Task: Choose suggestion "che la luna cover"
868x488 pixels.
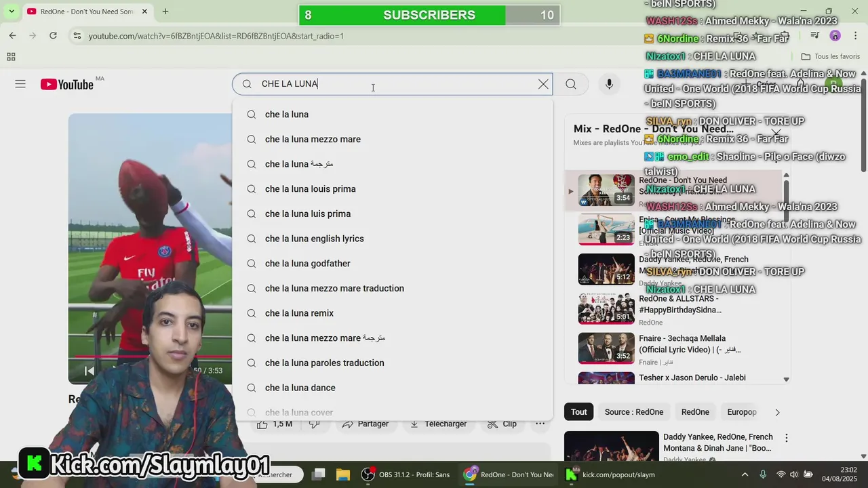Action: [x=393, y=412]
